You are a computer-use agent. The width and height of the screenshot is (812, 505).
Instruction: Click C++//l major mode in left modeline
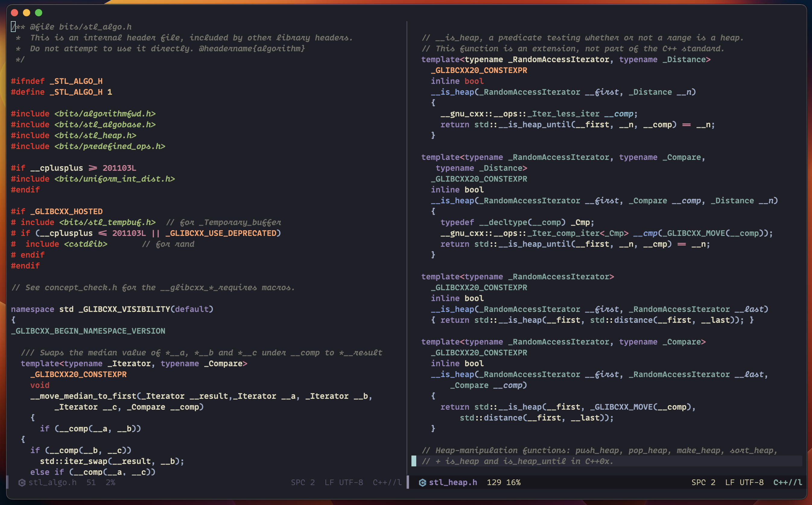pos(387,482)
